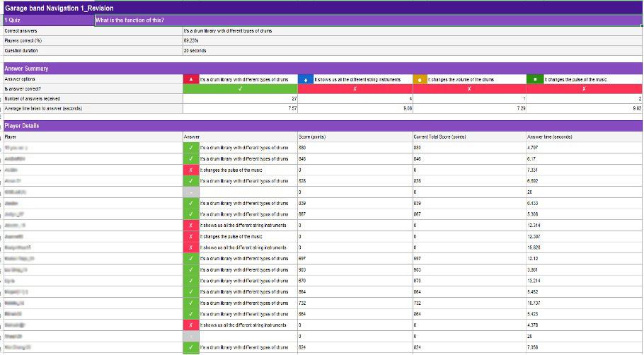Screen dimensions: 644x355
Task: Click the green check icon in the score 867 row
Action: click(x=191, y=214)
